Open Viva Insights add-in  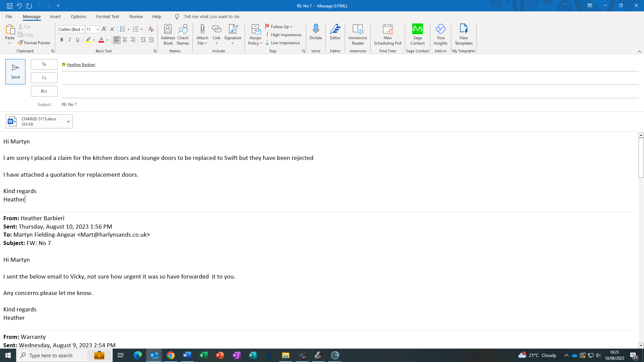click(440, 34)
